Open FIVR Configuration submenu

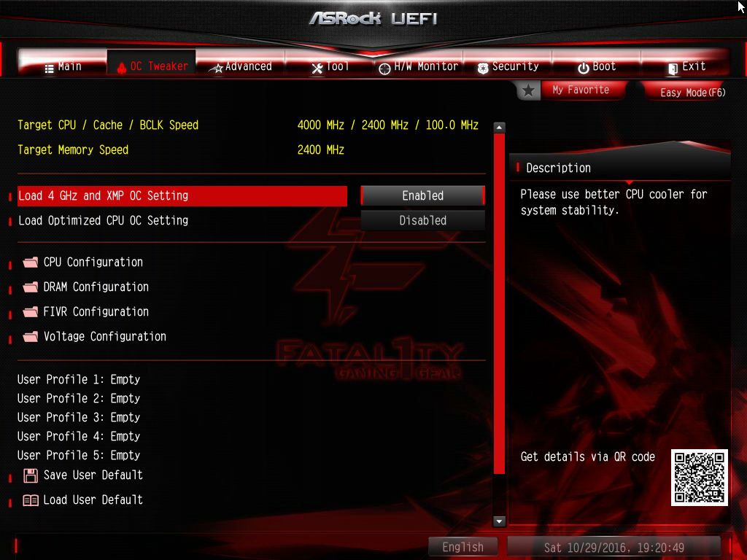click(96, 311)
